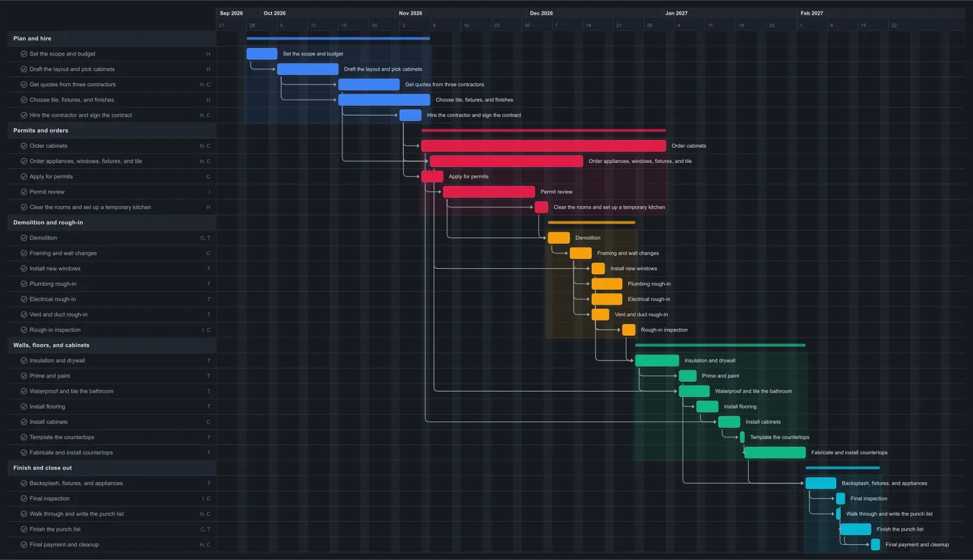Click the check icon beside Template the countertops
The height and width of the screenshot is (560, 973).
click(24, 437)
